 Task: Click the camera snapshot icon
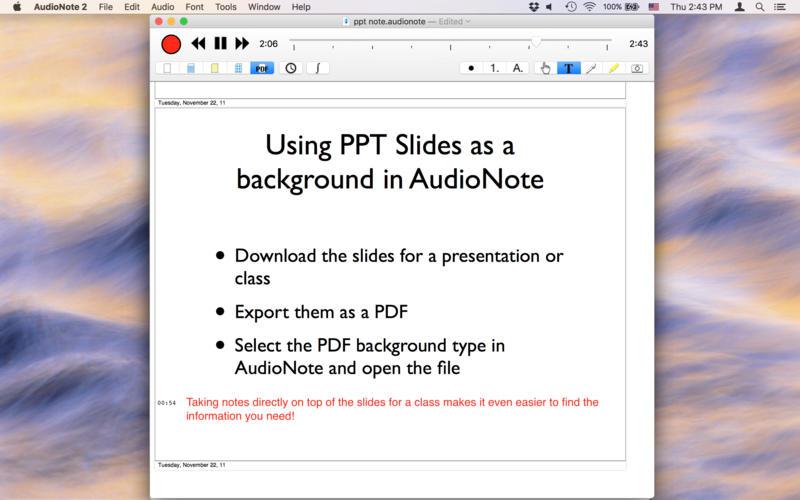(637, 68)
